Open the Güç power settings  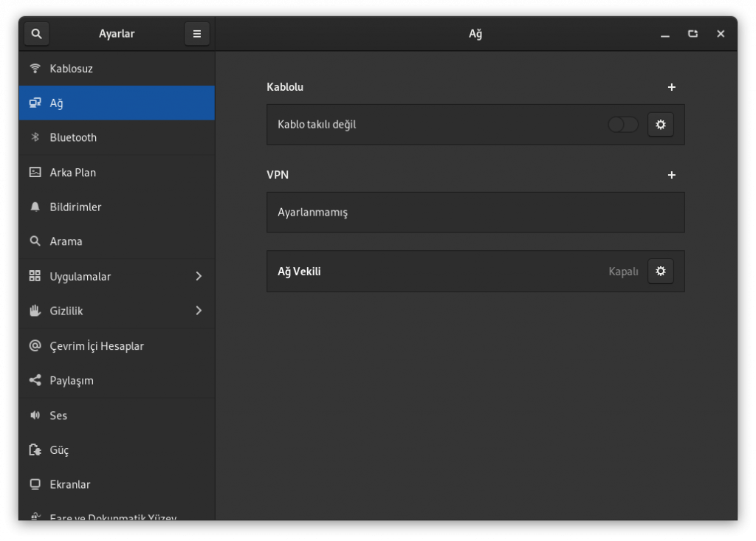59,450
